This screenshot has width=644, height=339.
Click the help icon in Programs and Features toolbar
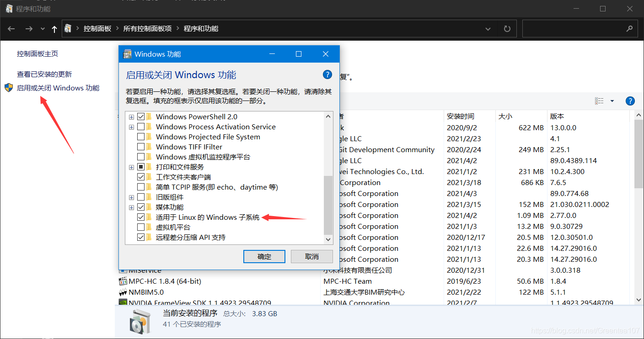click(x=630, y=101)
